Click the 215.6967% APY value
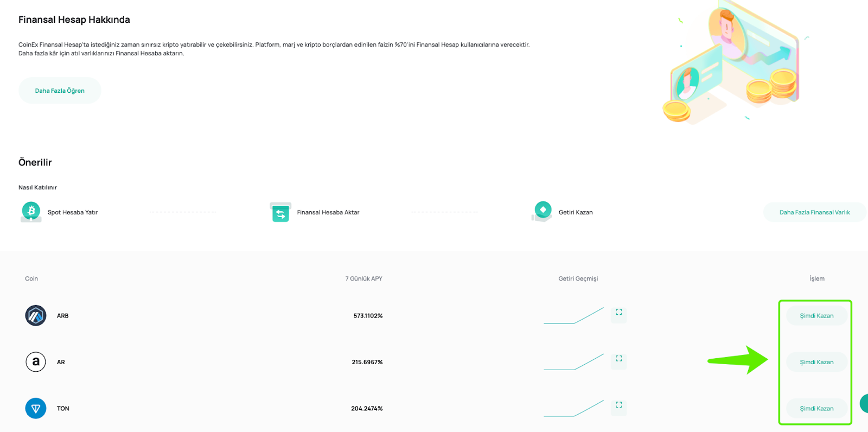 point(367,362)
